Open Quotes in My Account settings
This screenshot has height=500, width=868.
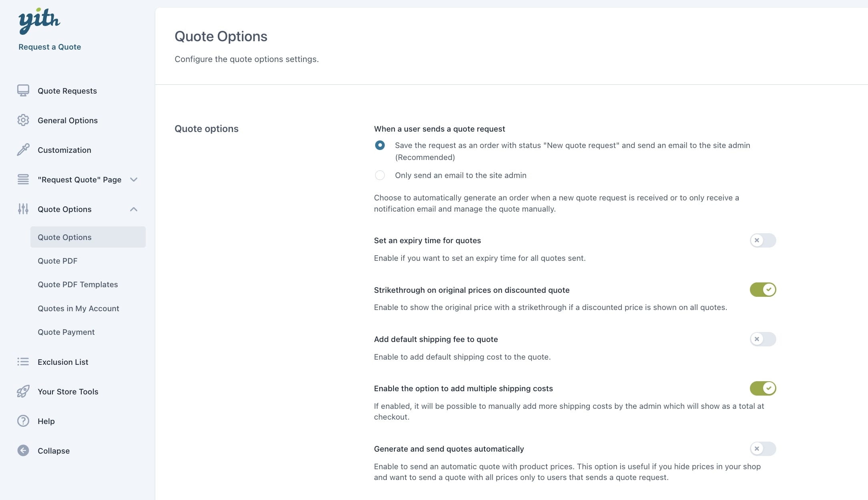(x=78, y=308)
